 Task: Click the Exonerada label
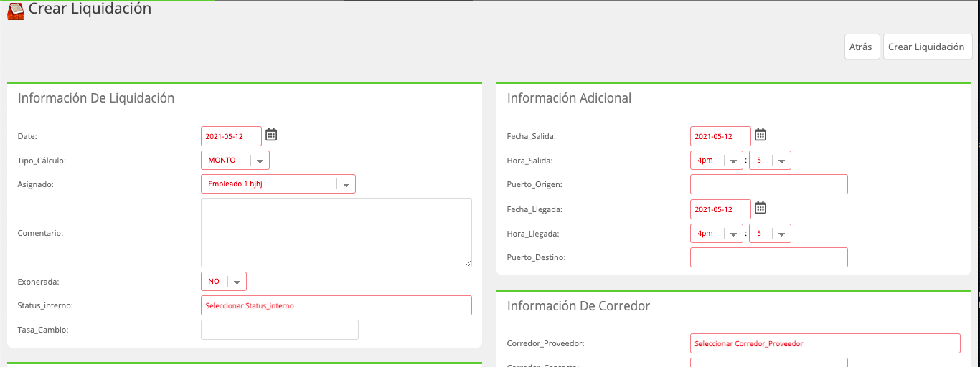39,282
